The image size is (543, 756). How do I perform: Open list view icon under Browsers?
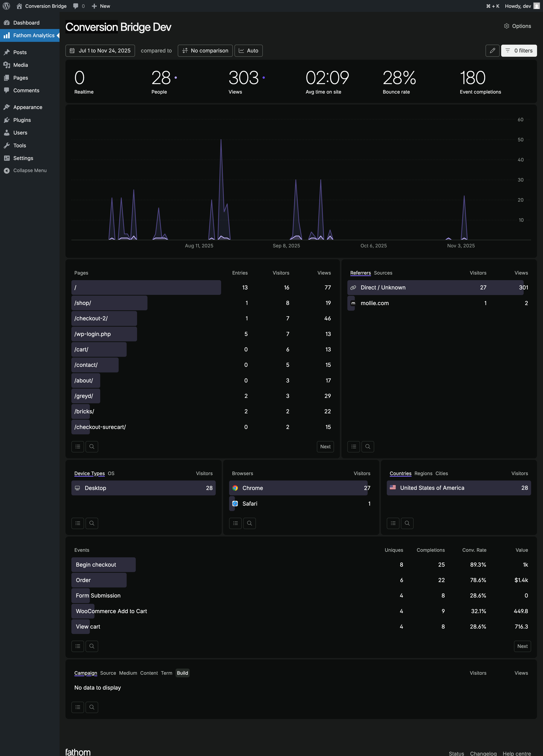pos(236,523)
